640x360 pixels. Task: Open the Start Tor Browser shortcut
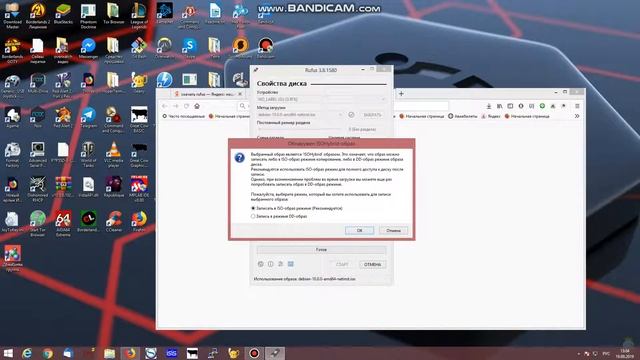pyautogui.click(x=38, y=223)
